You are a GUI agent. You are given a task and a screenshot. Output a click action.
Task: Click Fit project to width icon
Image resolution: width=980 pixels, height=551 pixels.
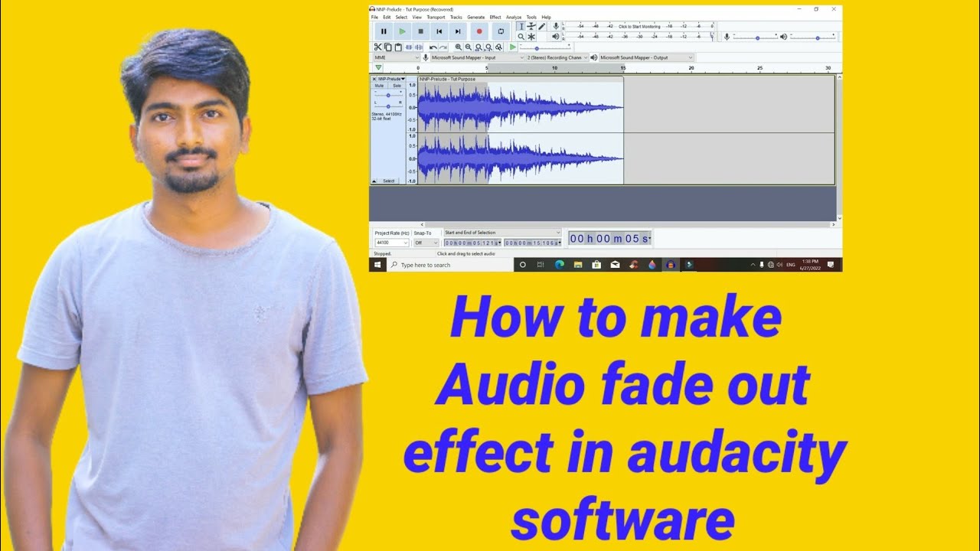[488, 47]
